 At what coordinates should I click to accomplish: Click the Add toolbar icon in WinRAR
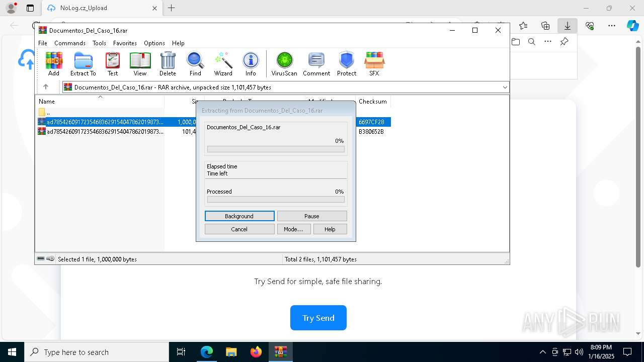(54, 64)
